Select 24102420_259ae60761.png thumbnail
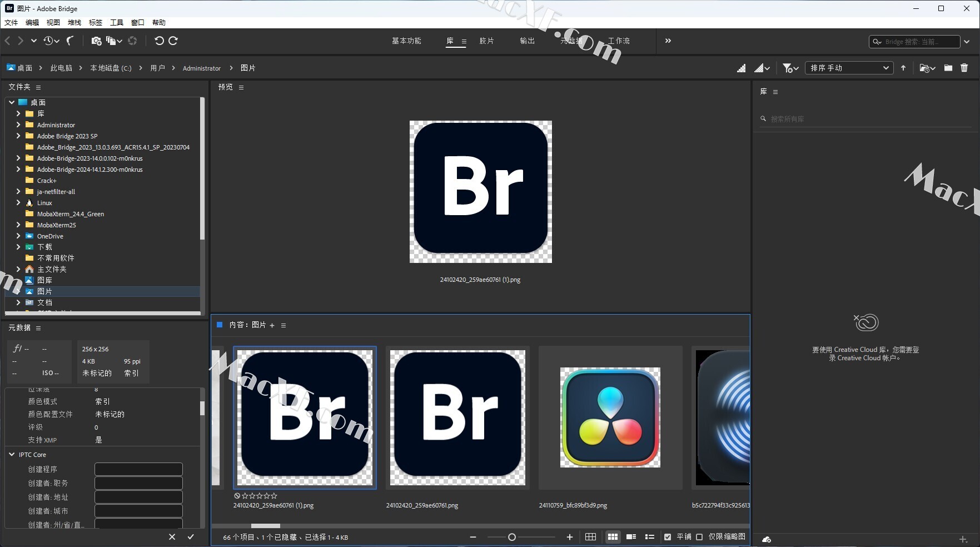The image size is (980, 547). (x=457, y=417)
